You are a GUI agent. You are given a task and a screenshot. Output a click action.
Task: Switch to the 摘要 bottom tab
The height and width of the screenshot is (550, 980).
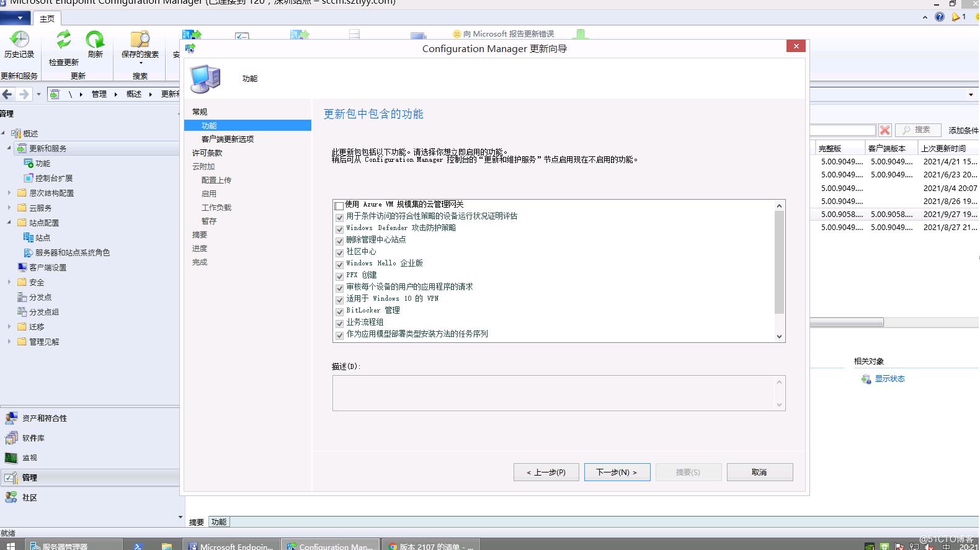coord(197,522)
